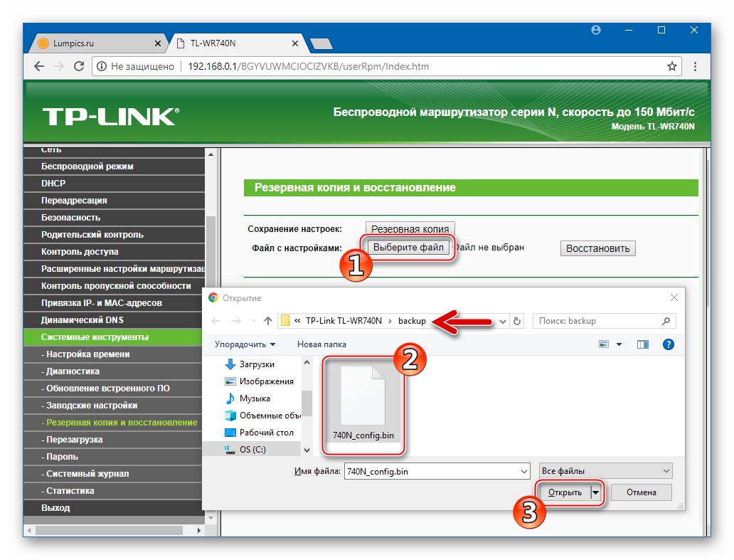Click forward arrow in file dialog
Viewport: 734px width, 560px height.
(x=237, y=321)
